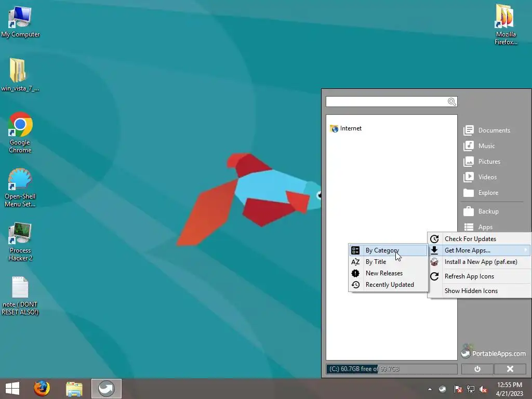The width and height of the screenshot is (532, 399).
Task: Click the New Releases badge icon
Action: (x=355, y=273)
